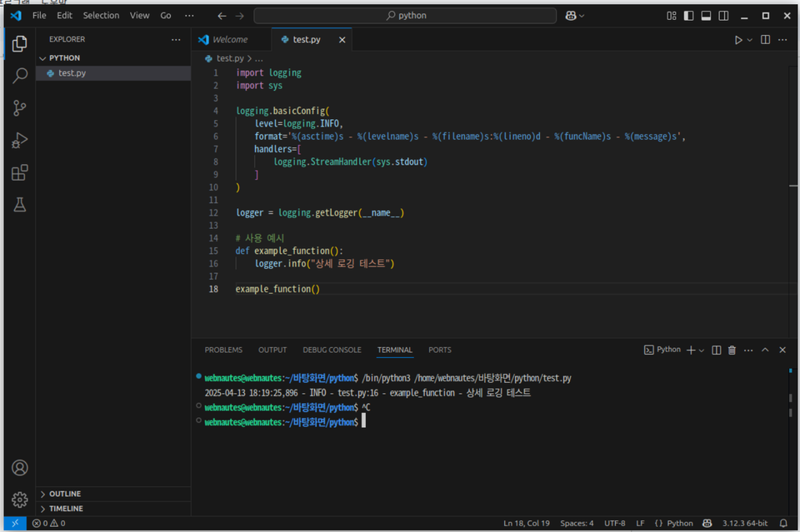This screenshot has height=532, width=800.
Task: Run Python file with play icon
Action: point(737,40)
